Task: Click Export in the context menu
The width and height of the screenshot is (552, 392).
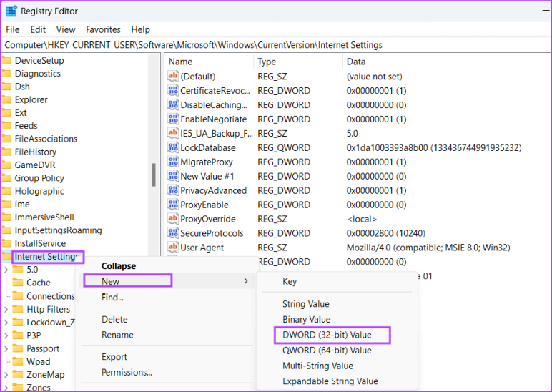Action: tap(114, 356)
